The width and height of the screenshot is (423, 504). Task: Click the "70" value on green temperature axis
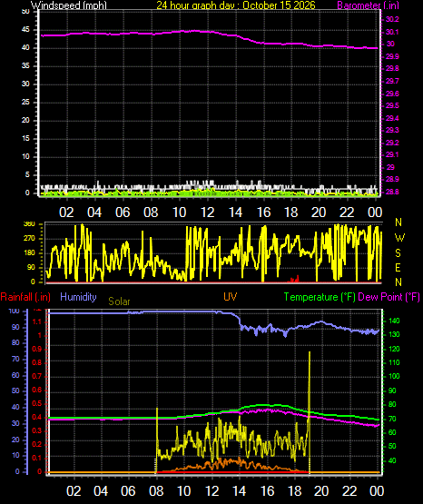[x=392, y=420]
